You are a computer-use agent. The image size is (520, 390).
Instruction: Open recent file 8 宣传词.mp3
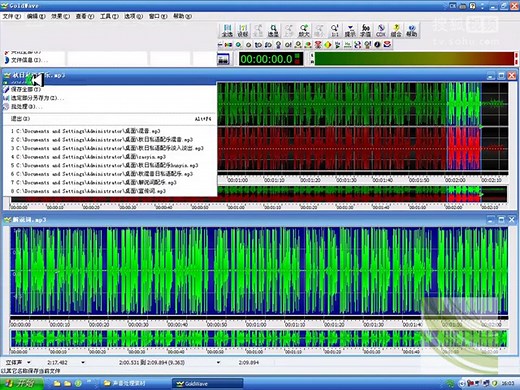pyautogui.click(x=109, y=191)
